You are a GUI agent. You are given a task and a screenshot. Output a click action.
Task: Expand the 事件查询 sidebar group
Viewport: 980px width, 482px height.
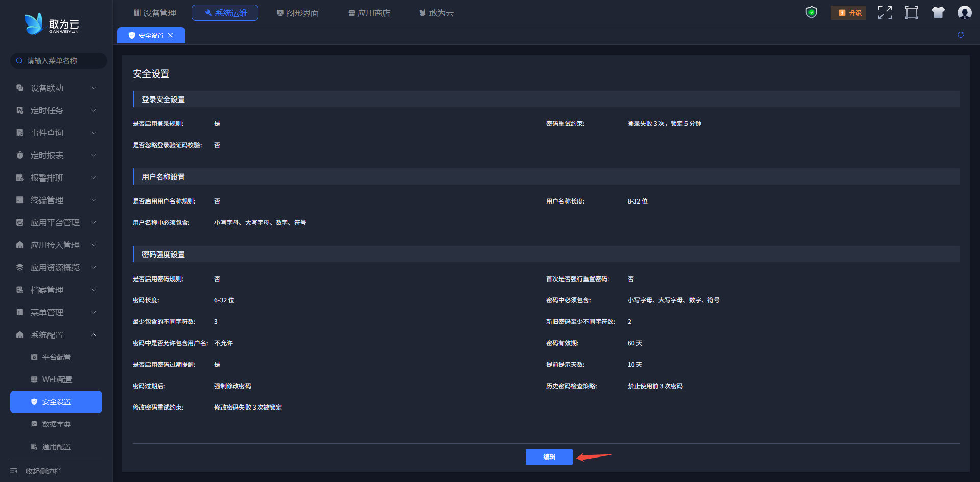[x=56, y=133]
